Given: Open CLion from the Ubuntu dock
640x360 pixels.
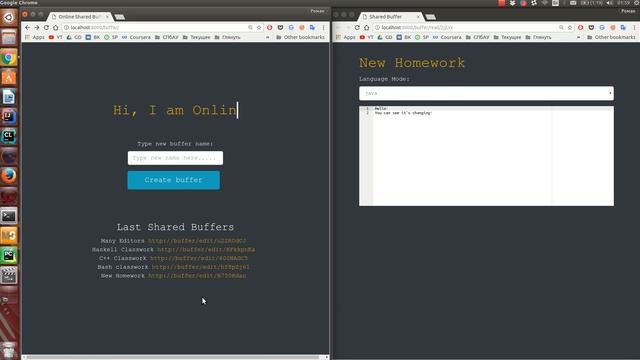Looking at the screenshot, I should [9, 136].
